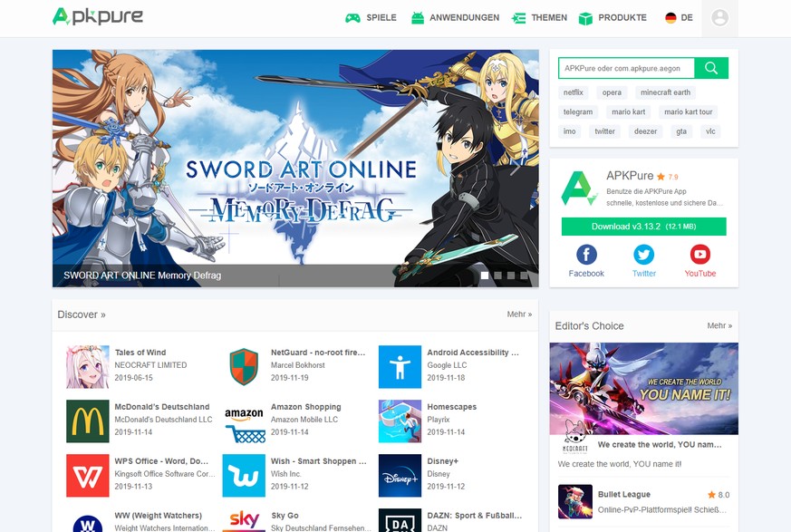Open the Homescapes app icon

coord(400,421)
